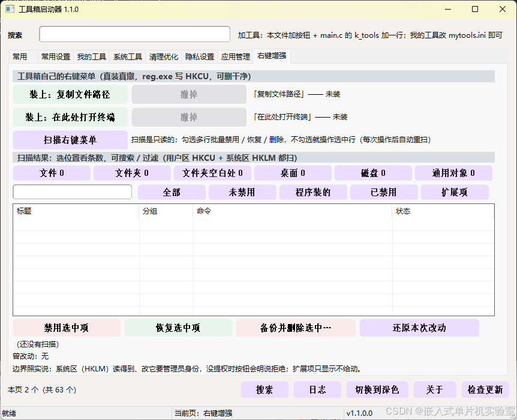Focus the top 搜索 input field
Viewport: 517px width, 420px height.
click(x=134, y=34)
